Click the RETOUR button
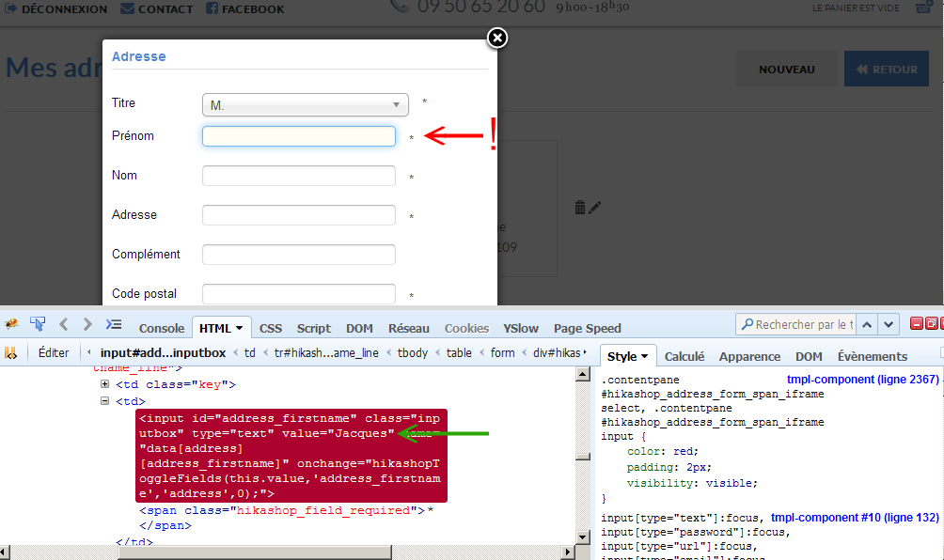 pos(887,70)
